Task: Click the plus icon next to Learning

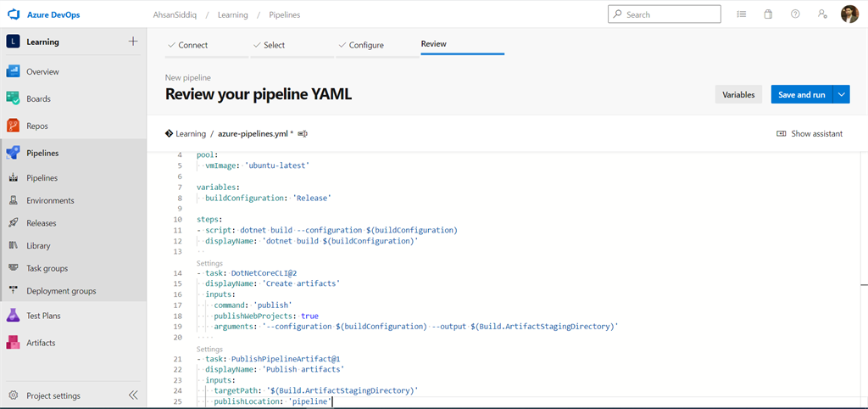Action: [x=132, y=42]
